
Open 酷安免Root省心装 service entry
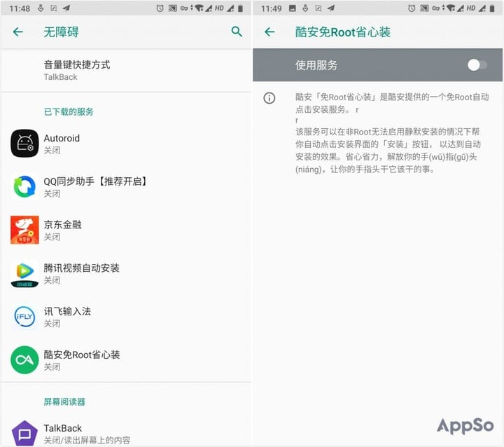pyautogui.click(x=126, y=360)
